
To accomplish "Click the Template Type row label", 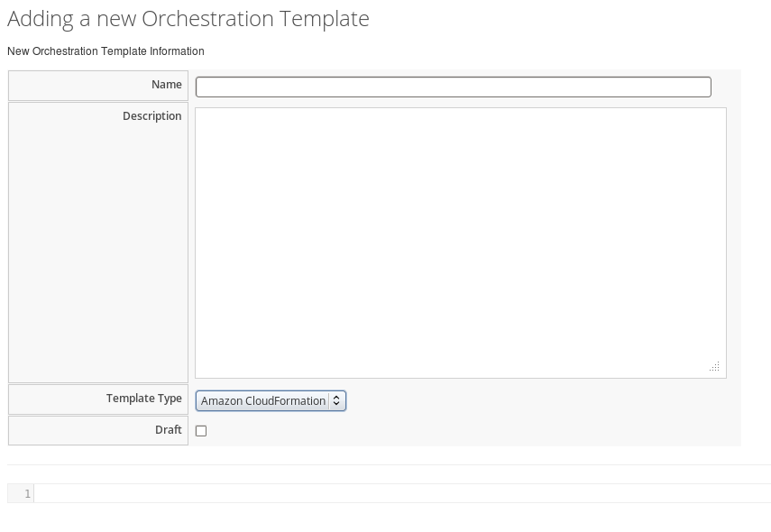I will [x=143, y=398].
